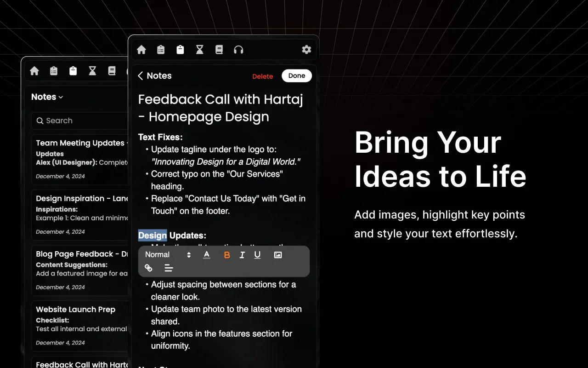This screenshot has height=368, width=588.
Task: Select the notes clipboard icon in front window
Action: tap(180, 50)
